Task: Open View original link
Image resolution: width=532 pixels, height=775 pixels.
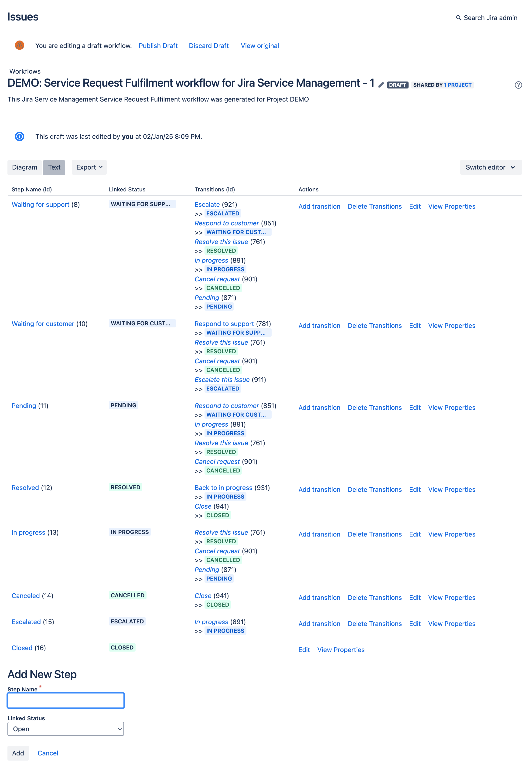Action: pos(260,46)
